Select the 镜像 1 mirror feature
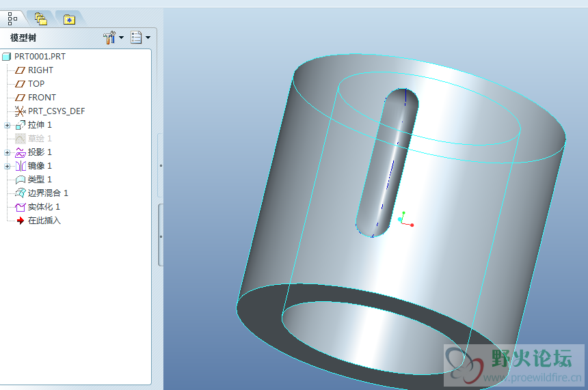 (40, 166)
